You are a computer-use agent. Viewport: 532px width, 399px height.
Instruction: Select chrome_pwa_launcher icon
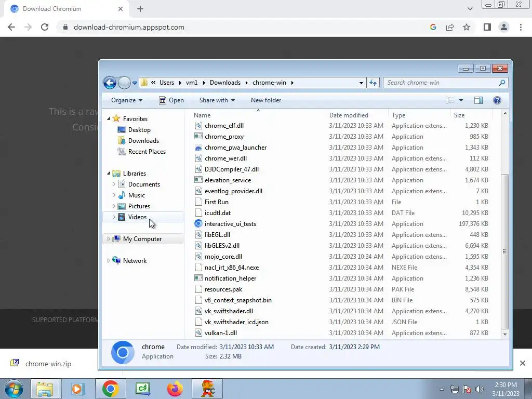click(x=198, y=148)
